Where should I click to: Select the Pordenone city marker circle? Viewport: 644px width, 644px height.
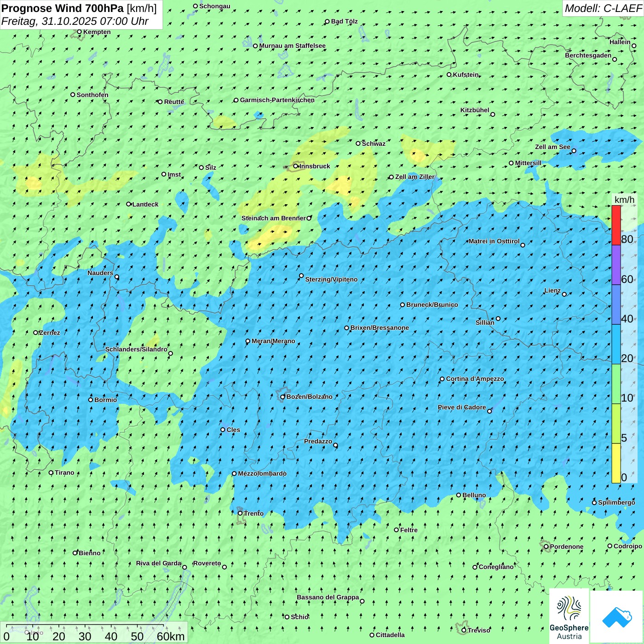546,547
